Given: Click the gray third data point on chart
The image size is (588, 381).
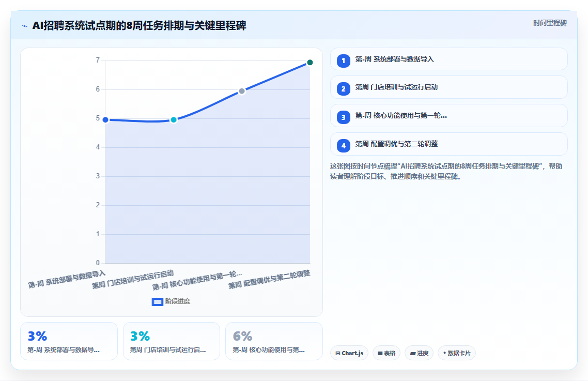Looking at the screenshot, I should (242, 91).
